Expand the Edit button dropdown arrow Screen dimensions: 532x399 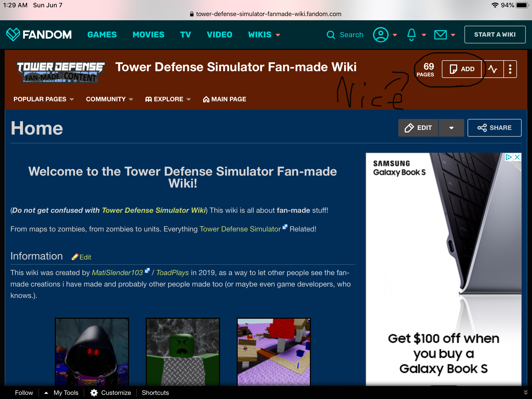[451, 127]
